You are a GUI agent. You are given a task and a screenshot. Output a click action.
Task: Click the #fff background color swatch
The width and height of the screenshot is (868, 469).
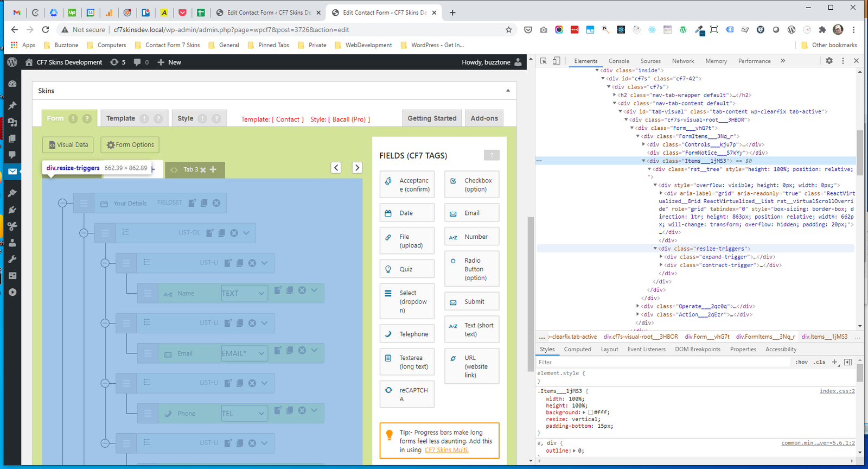pos(591,413)
